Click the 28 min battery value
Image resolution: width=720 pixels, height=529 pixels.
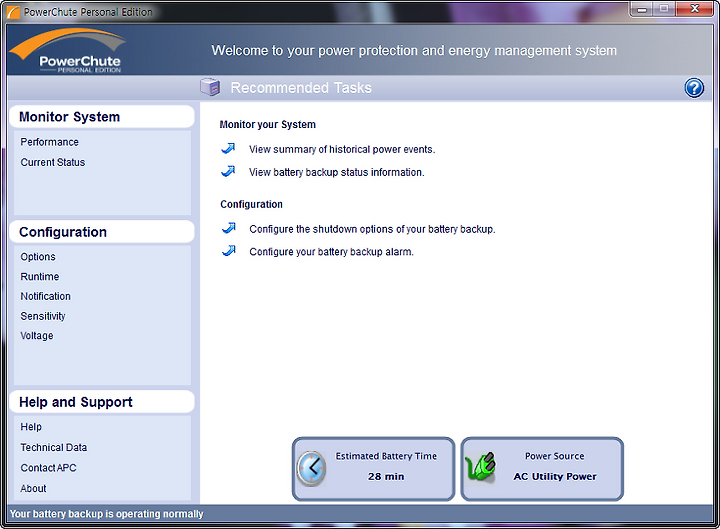click(x=386, y=476)
